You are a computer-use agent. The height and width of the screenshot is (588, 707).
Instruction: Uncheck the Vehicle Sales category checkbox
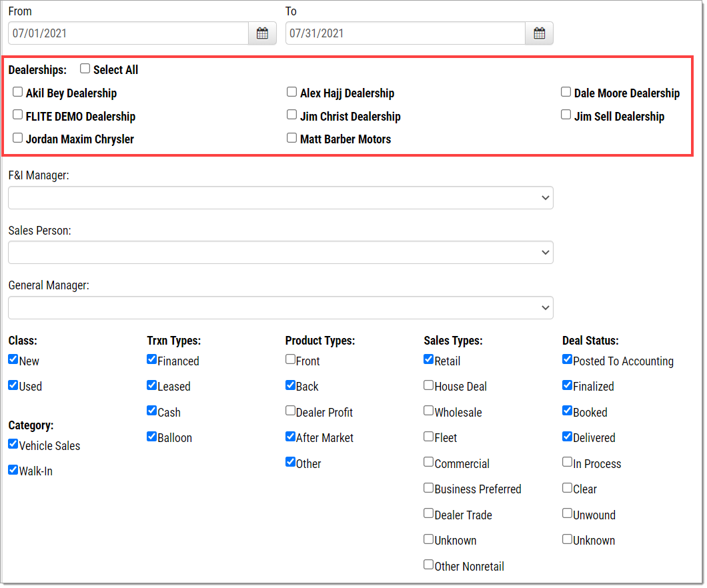tap(13, 444)
